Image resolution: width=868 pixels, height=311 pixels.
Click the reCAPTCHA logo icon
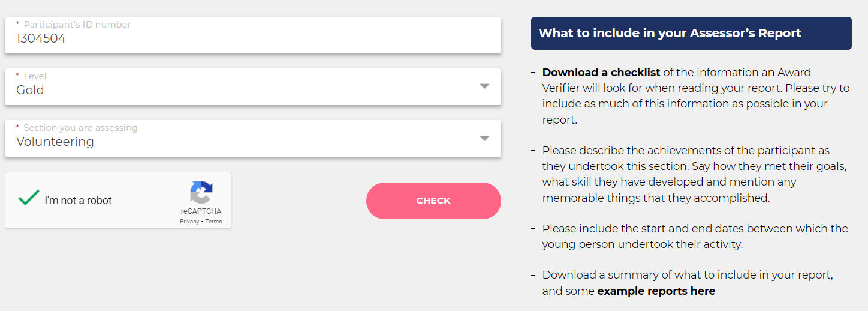click(201, 193)
